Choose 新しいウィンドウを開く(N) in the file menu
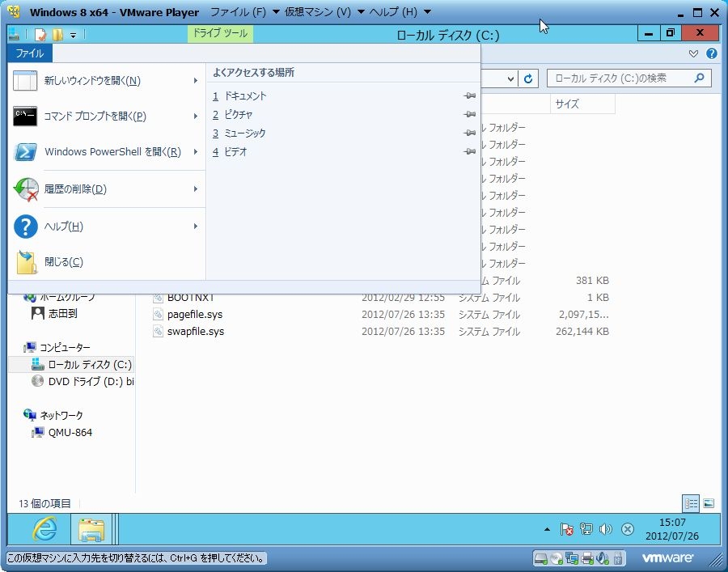This screenshot has width=728, height=572. click(106, 81)
